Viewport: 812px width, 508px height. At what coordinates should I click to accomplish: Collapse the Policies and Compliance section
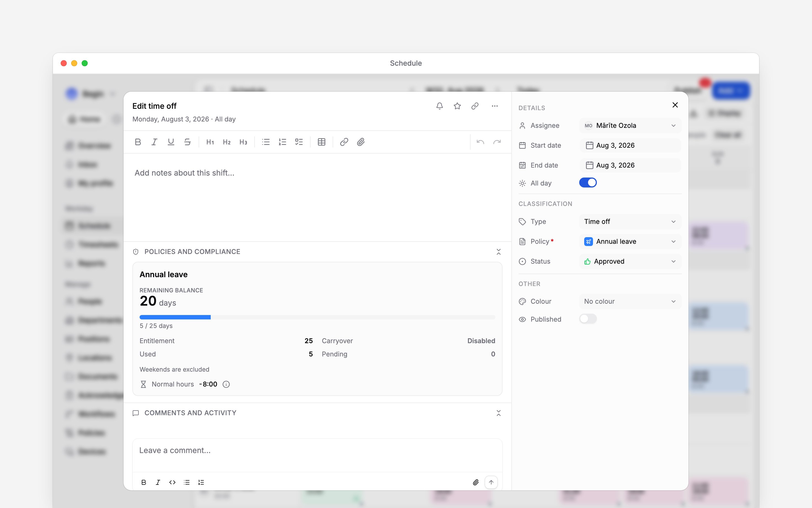(499, 252)
